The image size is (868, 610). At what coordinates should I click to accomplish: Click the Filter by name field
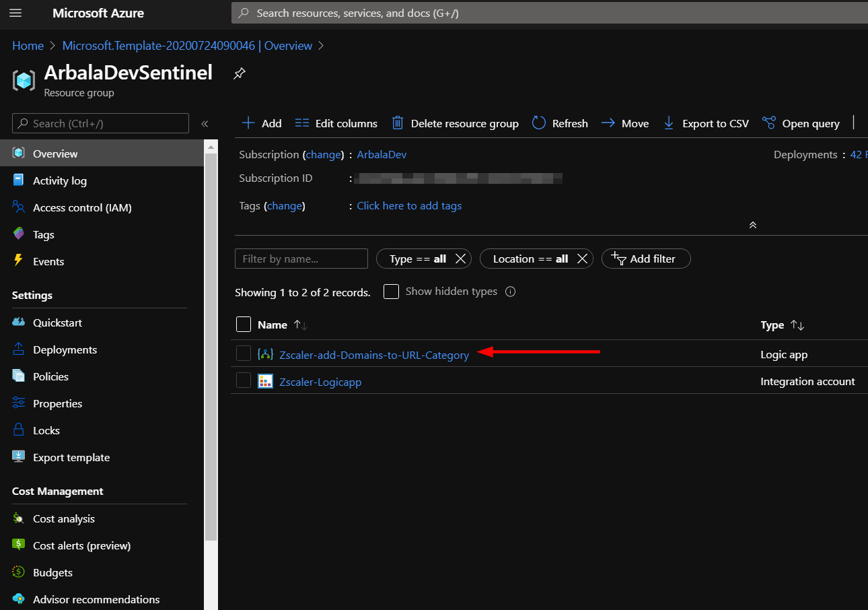pyautogui.click(x=301, y=259)
